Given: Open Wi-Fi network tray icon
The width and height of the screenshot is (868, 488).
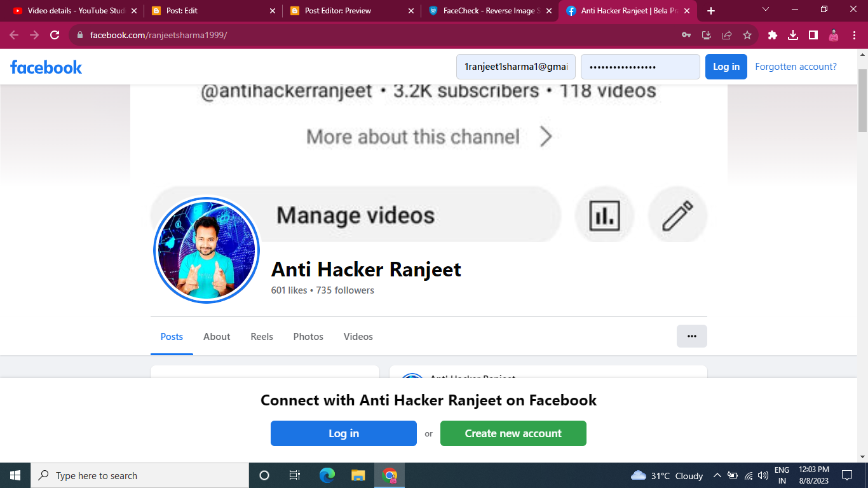Looking at the screenshot, I should [749, 475].
